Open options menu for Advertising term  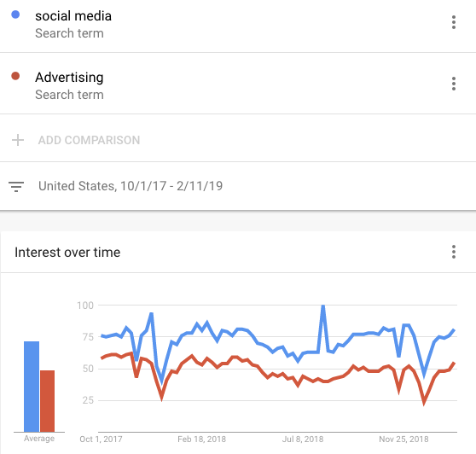(x=454, y=84)
